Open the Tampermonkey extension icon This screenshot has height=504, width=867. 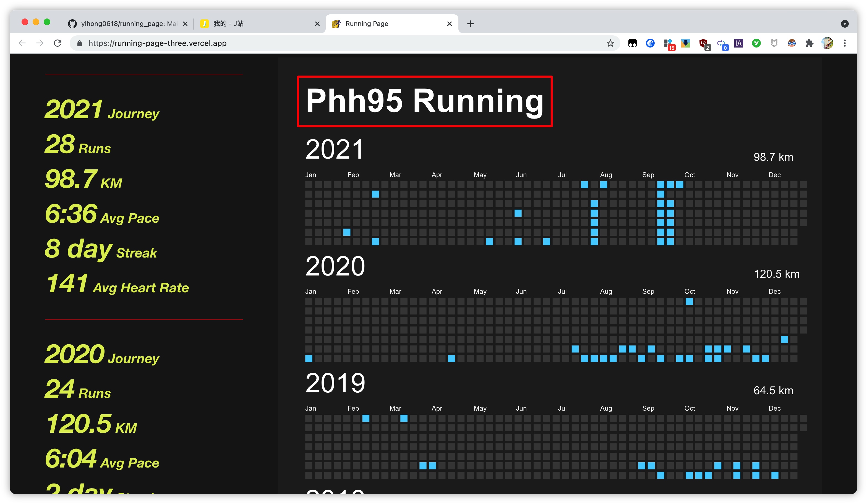click(x=632, y=43)
